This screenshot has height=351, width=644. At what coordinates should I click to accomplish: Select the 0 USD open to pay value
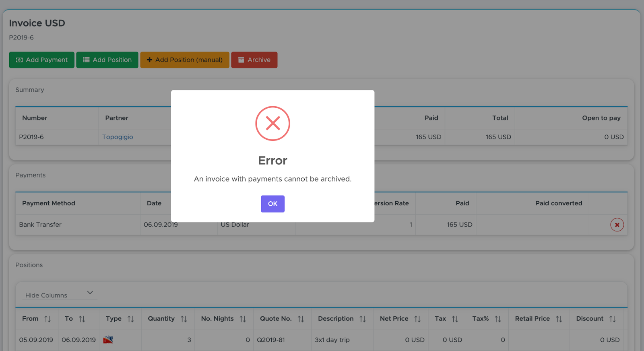pyautogui.click(x=614, y=137)
